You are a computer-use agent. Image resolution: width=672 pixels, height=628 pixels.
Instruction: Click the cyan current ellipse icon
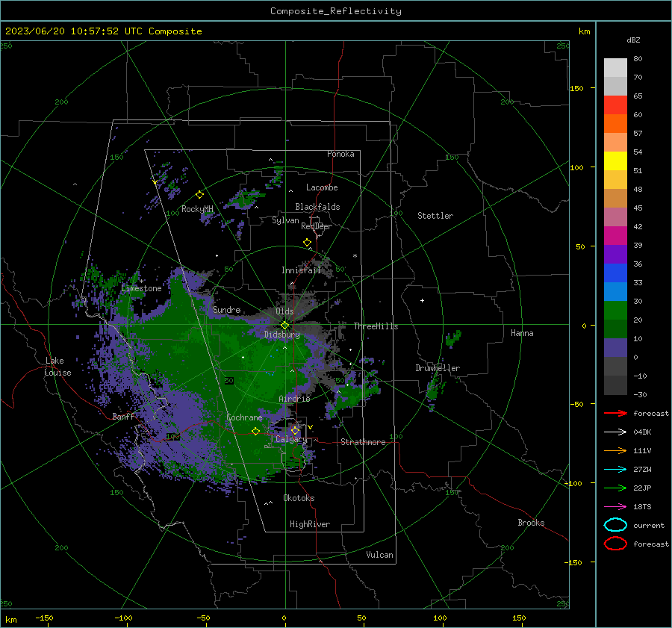pos(615,525)
